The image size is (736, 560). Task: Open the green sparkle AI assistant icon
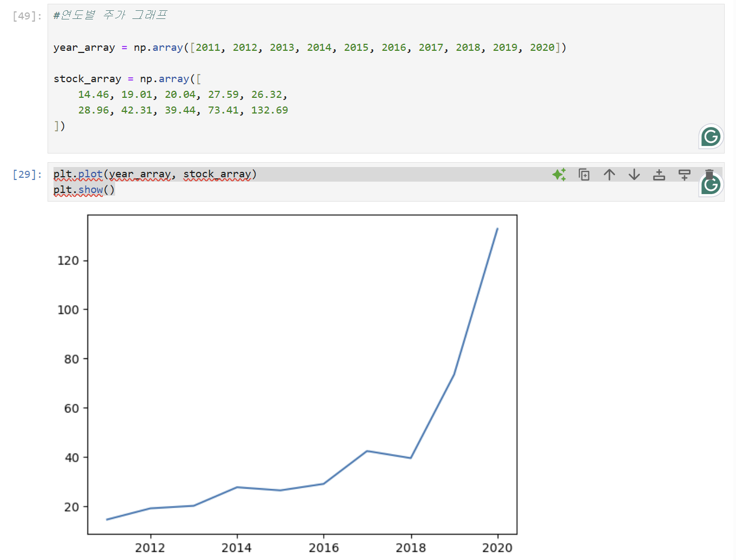[x=559, y=175]
